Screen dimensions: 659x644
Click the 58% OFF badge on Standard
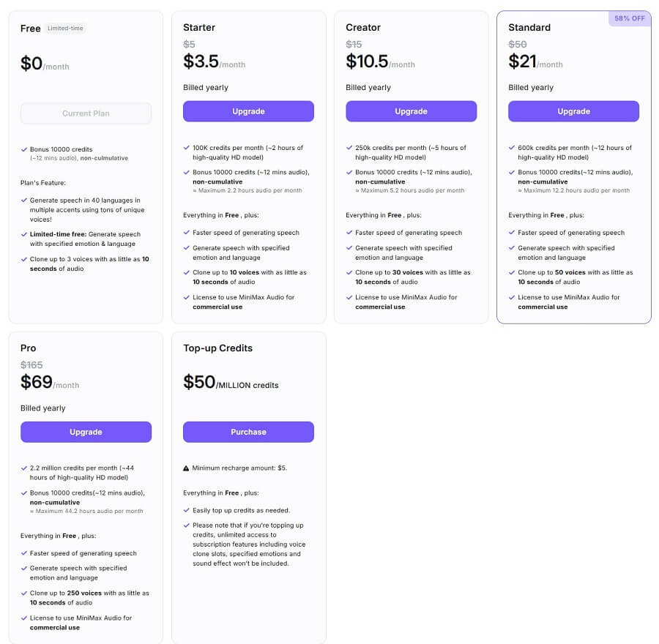(x=630, y=18)
